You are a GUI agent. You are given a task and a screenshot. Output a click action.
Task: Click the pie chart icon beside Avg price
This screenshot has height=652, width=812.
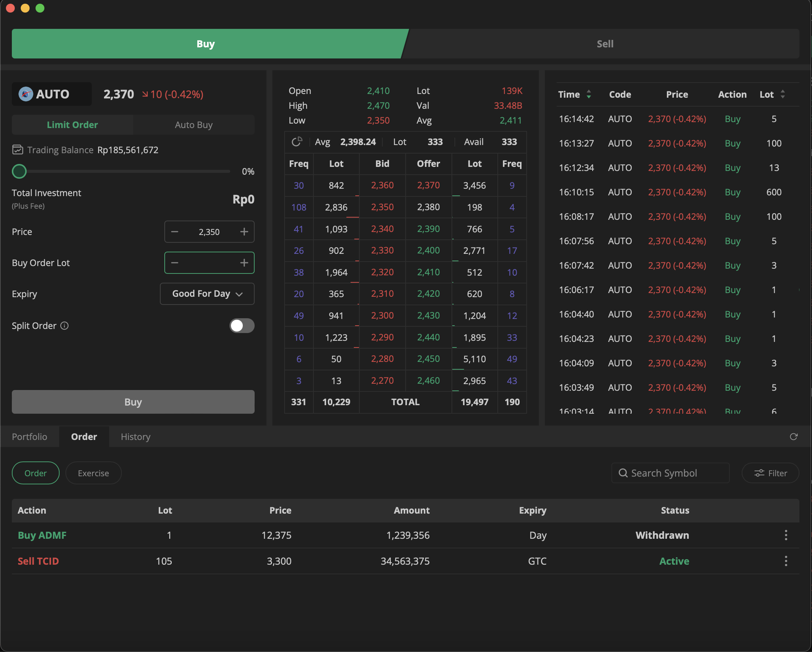[x=297, y=141]
